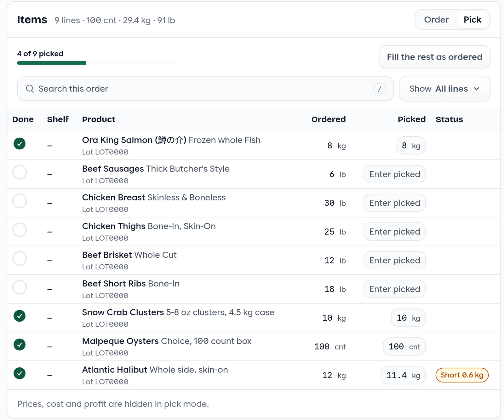This screenshot has width=504, height=420.
Task: Switch to the Order tab
Action: (436, 20)
